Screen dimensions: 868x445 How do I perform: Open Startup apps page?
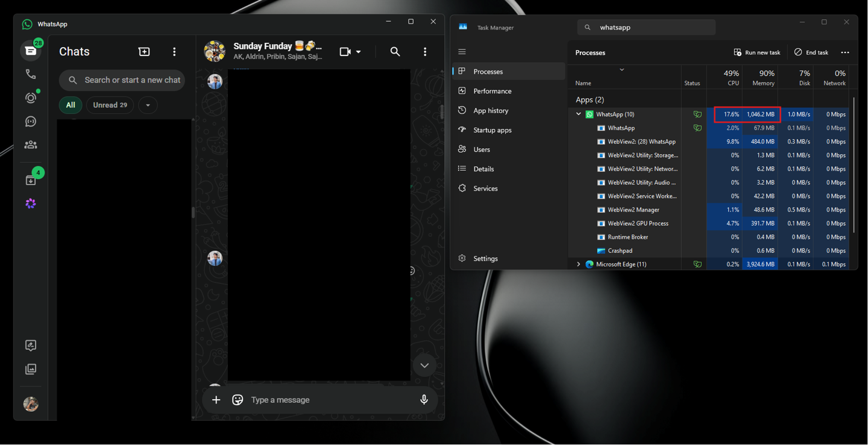point(509,130)
